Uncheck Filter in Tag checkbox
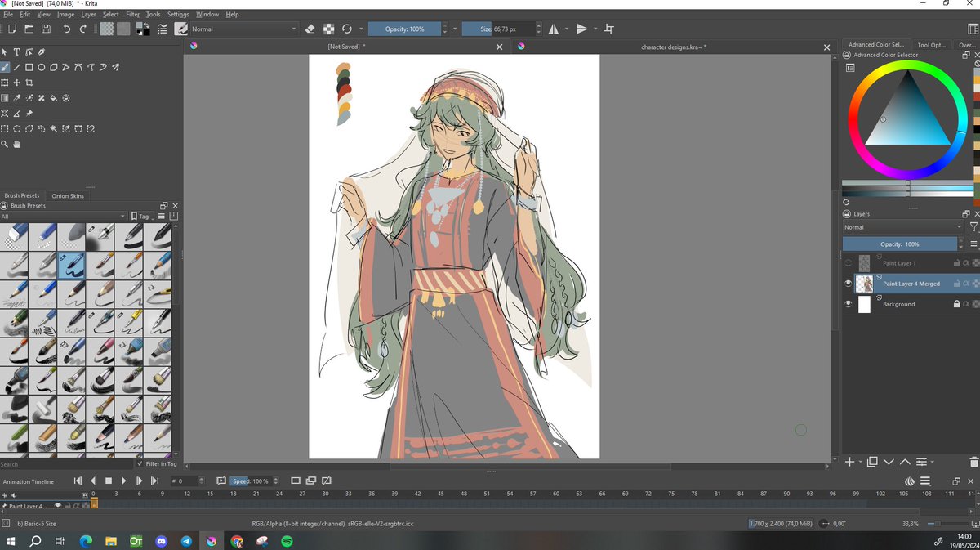 140,464
